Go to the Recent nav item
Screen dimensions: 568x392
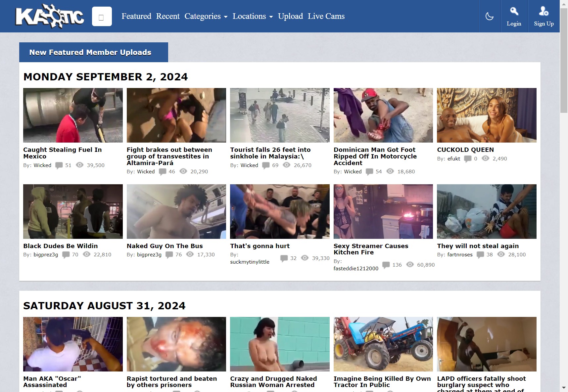click(168, 16)
